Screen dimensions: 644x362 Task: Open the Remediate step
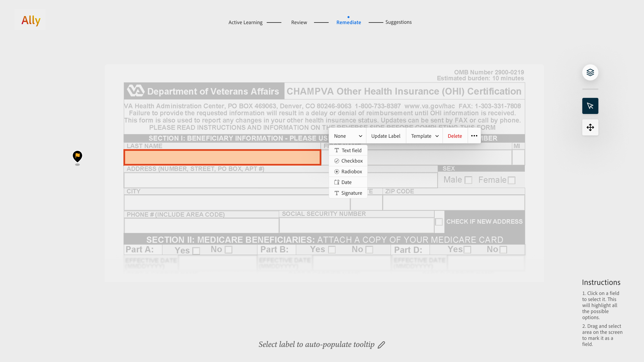(x=348, y=22)
